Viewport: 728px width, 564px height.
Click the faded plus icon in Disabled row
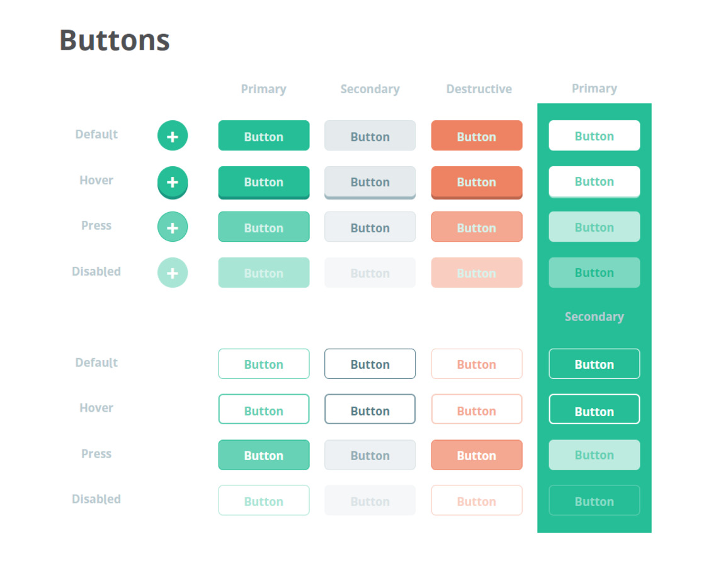click(x=173, y=273)
